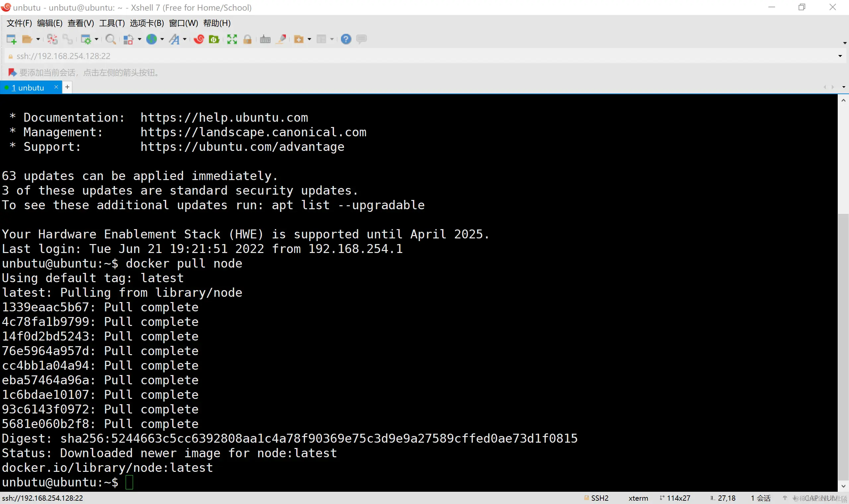Open the keyboard mapping icon
This screenshot has width=849, height=504.
tap(265, 39)
